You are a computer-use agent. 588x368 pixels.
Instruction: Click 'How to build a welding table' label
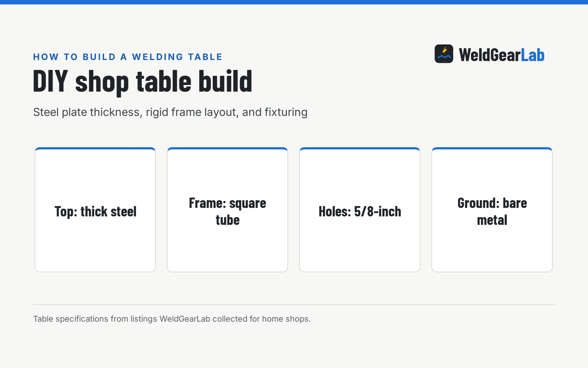[x=128, y=57]
